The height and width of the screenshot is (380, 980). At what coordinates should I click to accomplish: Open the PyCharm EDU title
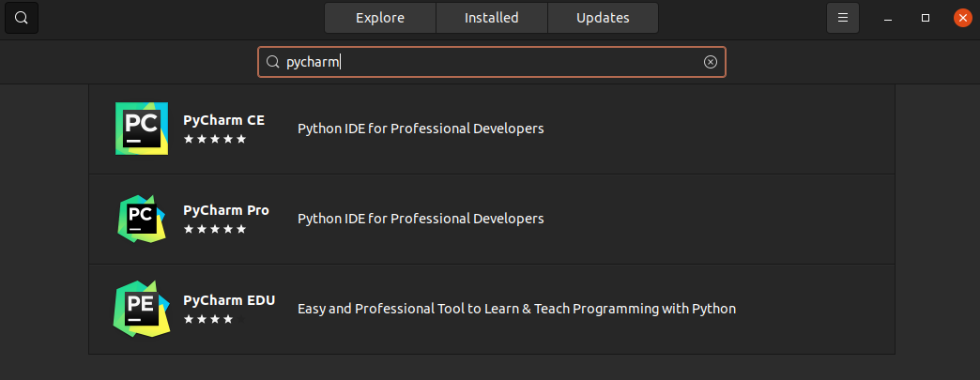[229, 300]
